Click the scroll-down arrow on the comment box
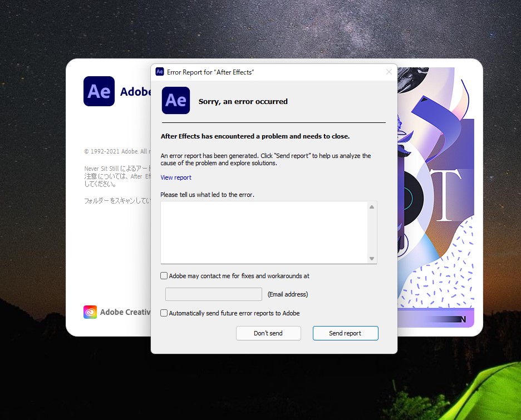The image size is (521, 420). click(372, 258)
